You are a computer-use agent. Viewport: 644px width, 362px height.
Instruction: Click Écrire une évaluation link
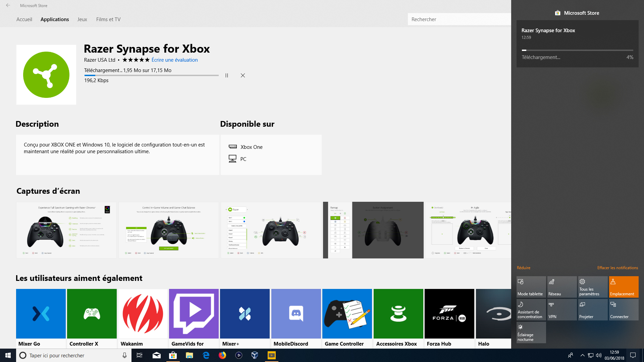pyautogui.click(x=174, y=60)
